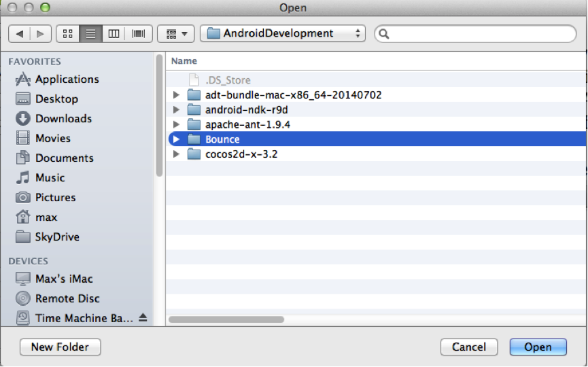The image size is (588, 367).
Task: Select android-ndk-r9d folder name
Action: [246, 110]
